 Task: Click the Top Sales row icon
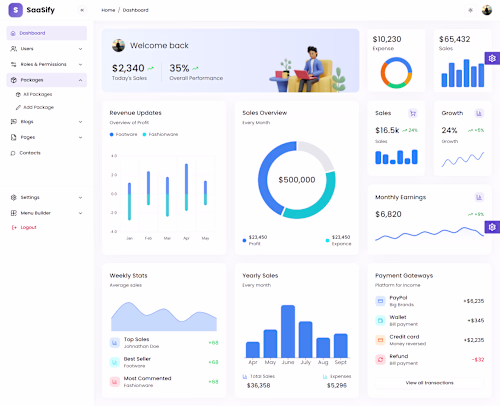tap(115, 343)
